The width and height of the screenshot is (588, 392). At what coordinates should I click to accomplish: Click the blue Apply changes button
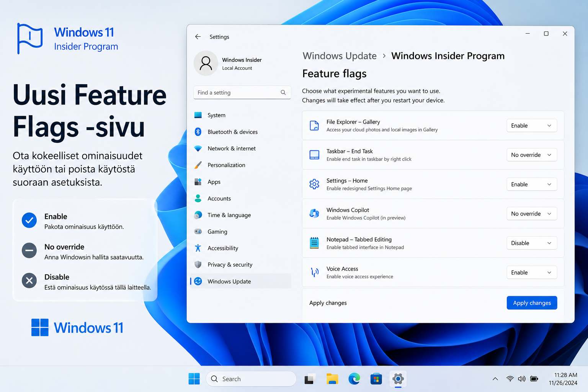point(532,303)
